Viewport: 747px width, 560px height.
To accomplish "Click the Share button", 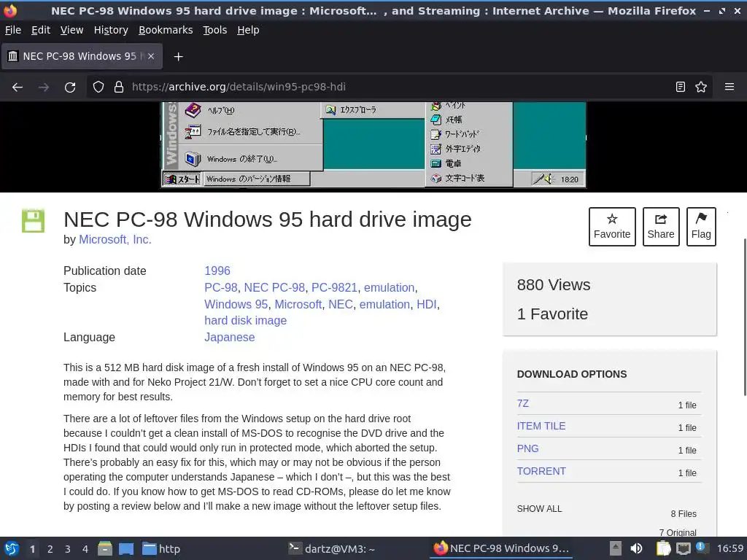I will 661,227.
